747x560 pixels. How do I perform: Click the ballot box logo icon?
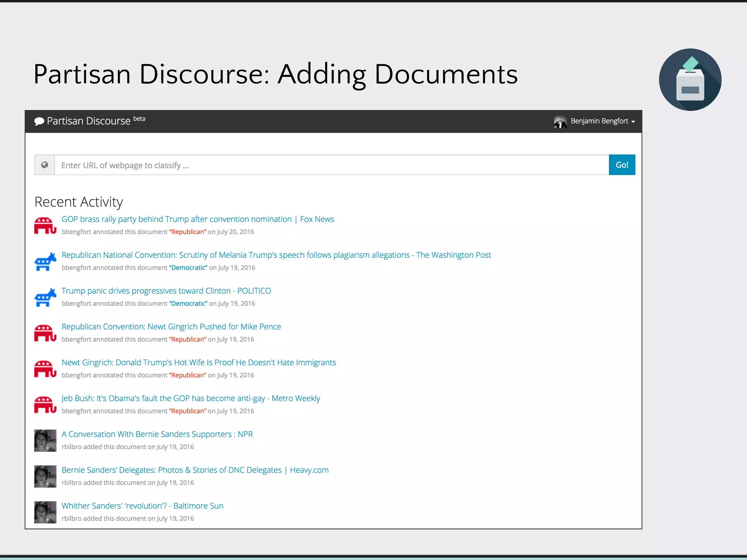coord(690,79)
